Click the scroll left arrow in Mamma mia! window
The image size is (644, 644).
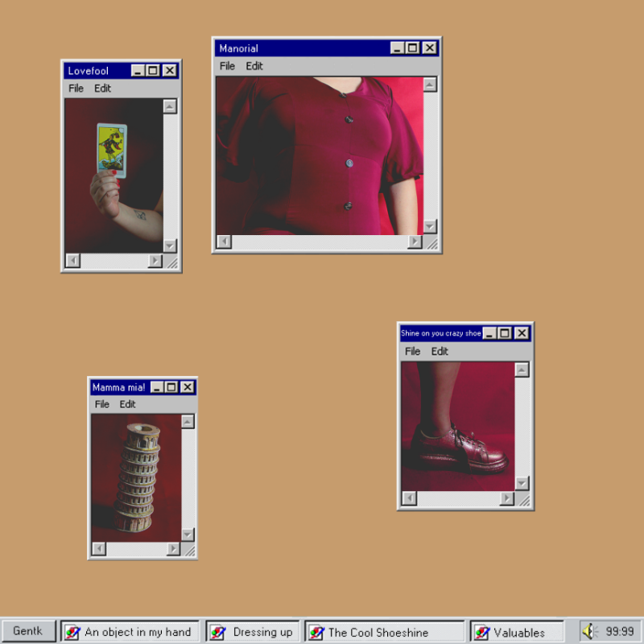pyautogui.click(x=99, y=549)
